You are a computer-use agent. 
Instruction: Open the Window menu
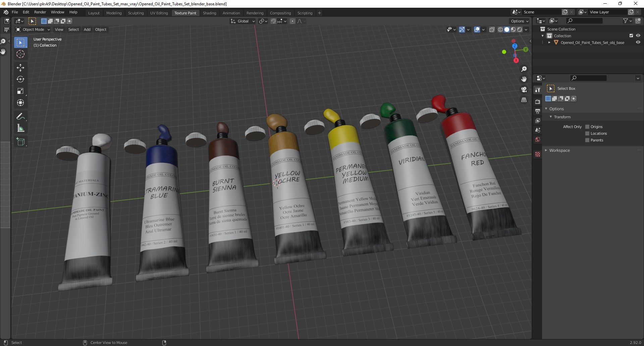tap(58, 12)
